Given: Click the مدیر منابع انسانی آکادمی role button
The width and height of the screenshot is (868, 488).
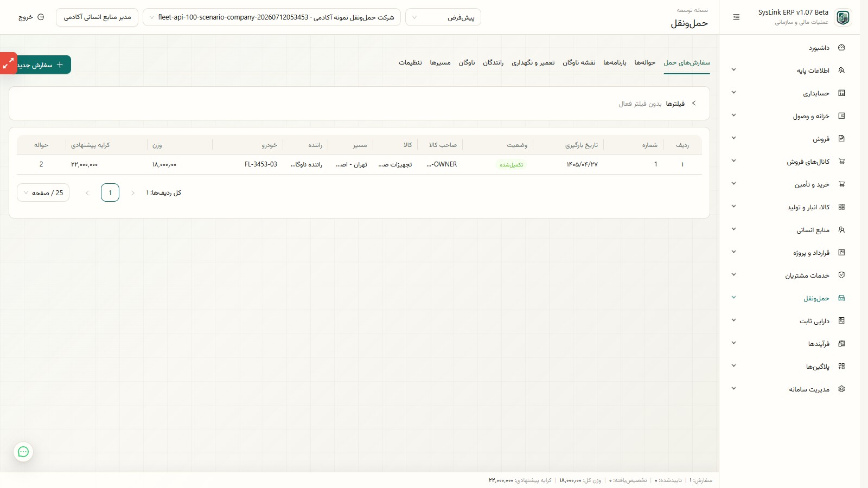Looking at the screenshot, I should [x=97, y=17].
